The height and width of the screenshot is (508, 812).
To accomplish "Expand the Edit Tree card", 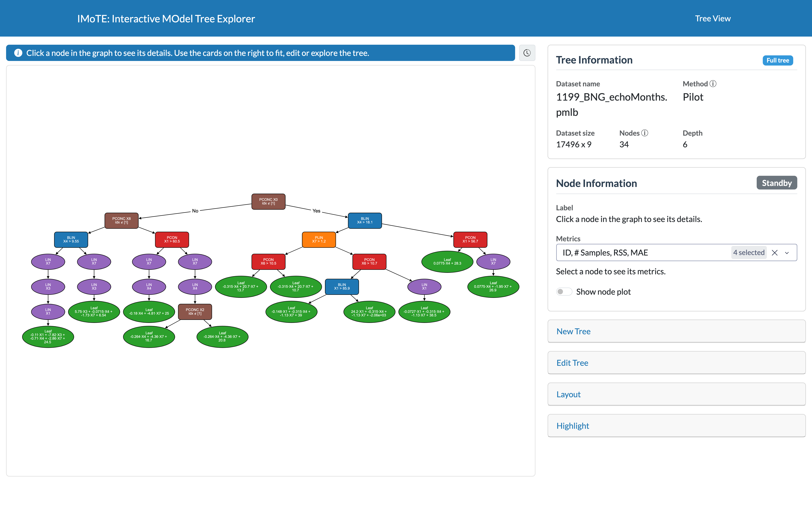I will tap(676, 363).
